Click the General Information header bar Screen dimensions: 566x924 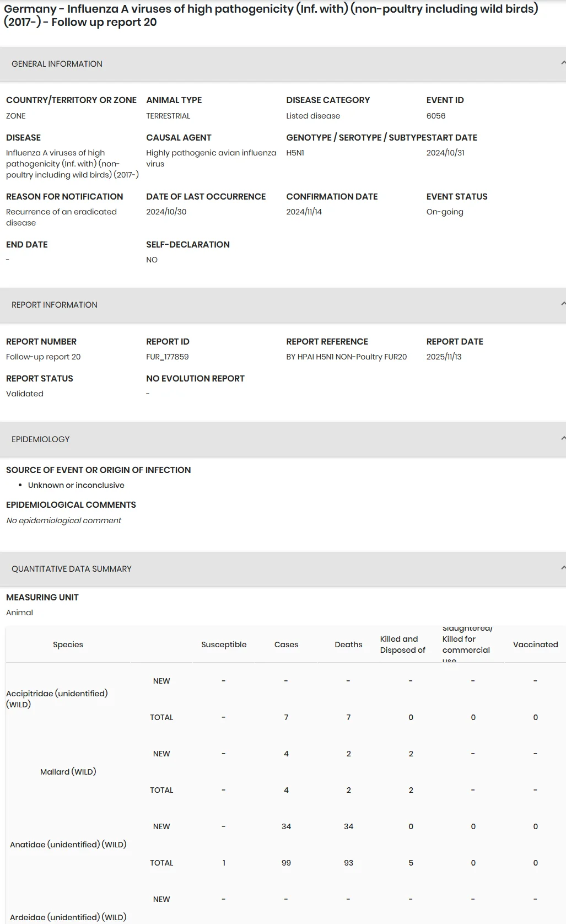(x=283, y=64)
